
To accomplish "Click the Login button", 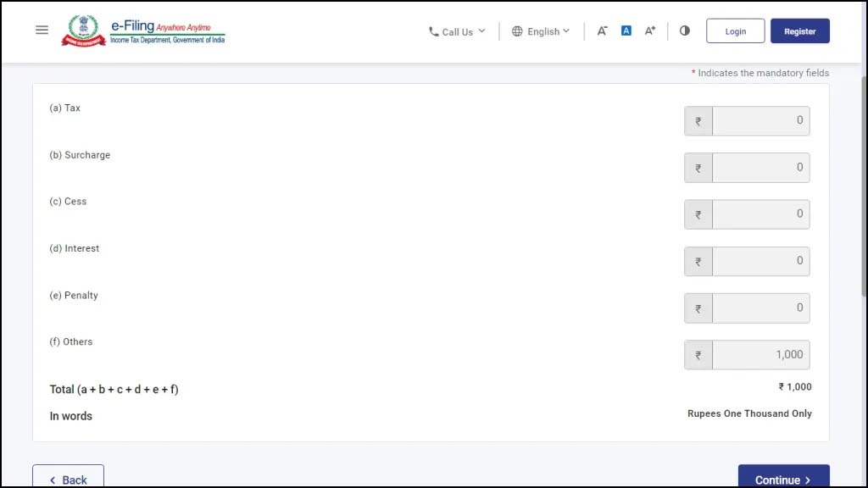I will [x=735, y=31].
